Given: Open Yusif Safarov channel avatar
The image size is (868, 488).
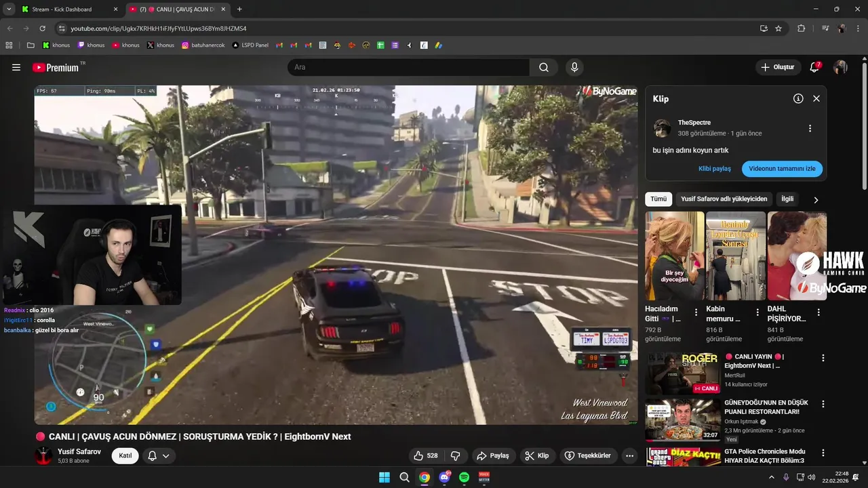Looking at the screenshot, I should [x=43, y=455].
